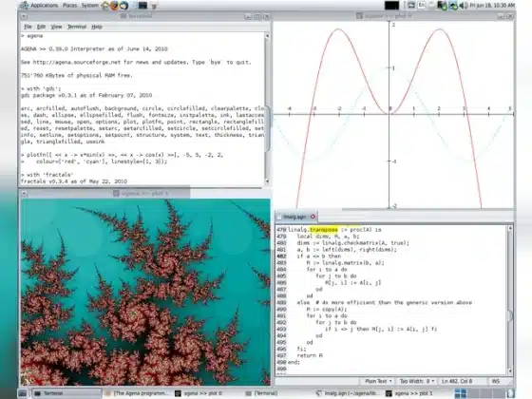Viewport: 532px width, 399px height.
Task: Open the File menu in the Terminal window
Action: tap(28, 27)
